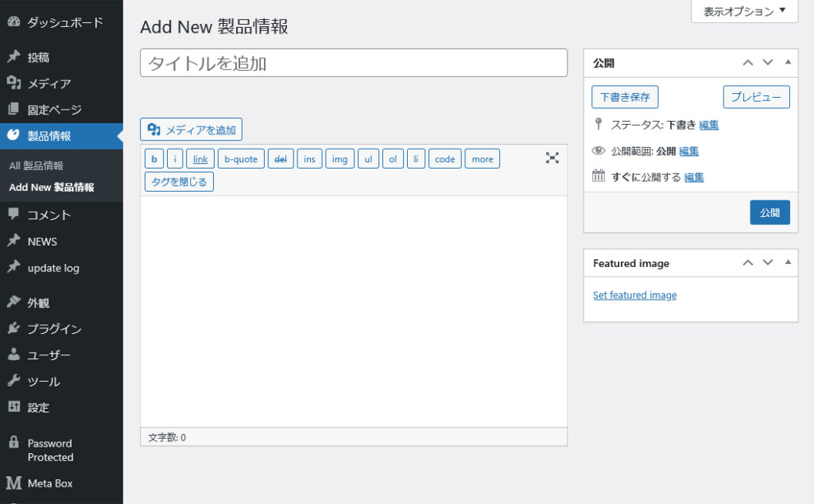This screenshot has height=504, width=814.
Task: Open the Dashboard (ダッシュボード) menu
Action: click(x=64, y=22)
